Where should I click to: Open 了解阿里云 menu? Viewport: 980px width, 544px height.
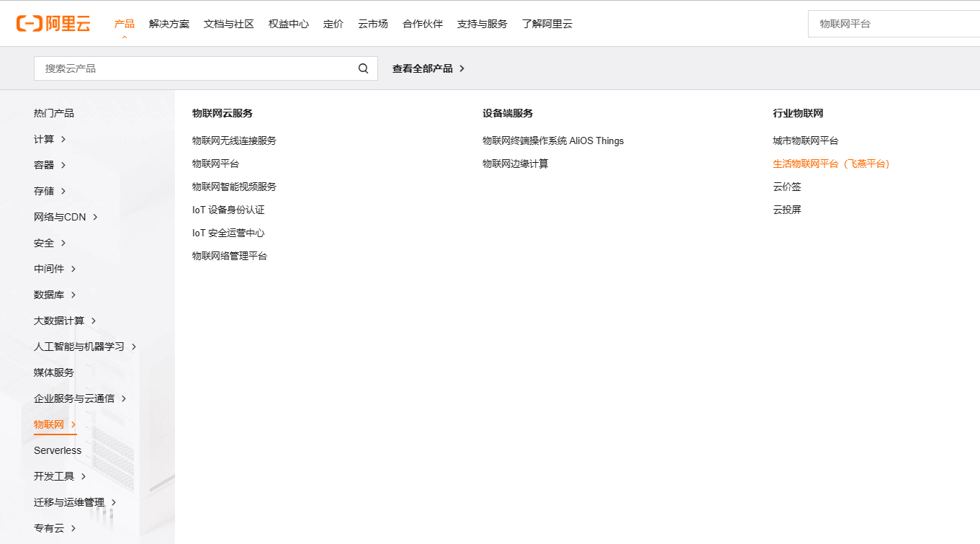(x=547, y=24)
